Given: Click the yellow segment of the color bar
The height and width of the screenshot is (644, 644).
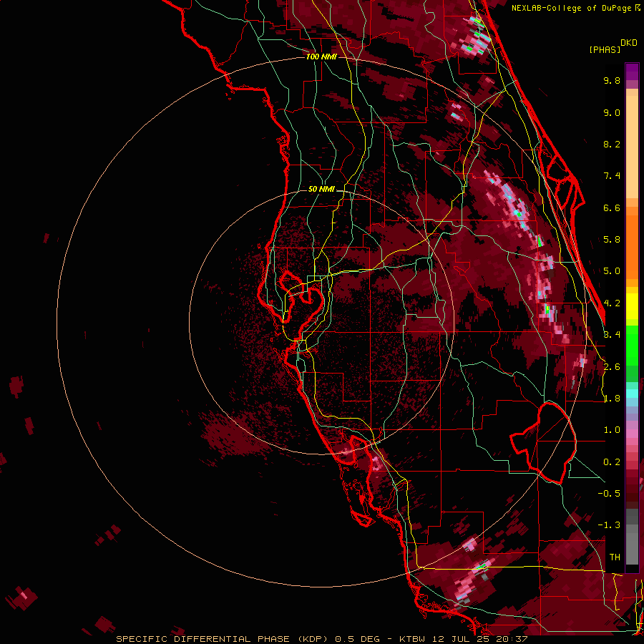Looking at the screenshot, I should (632, 306).
